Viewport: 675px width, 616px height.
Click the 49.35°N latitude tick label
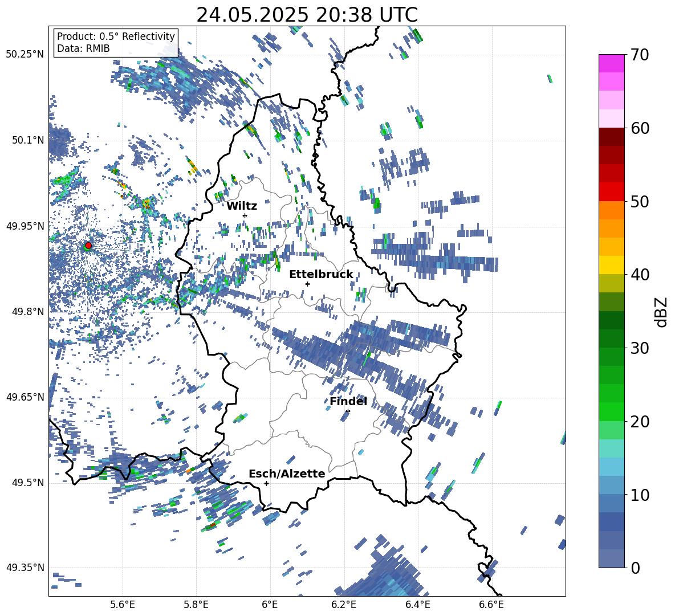click(25, 568)
